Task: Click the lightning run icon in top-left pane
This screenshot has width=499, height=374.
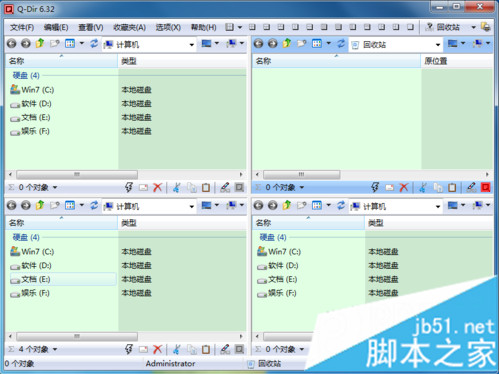Action: [x=129, y=187]
